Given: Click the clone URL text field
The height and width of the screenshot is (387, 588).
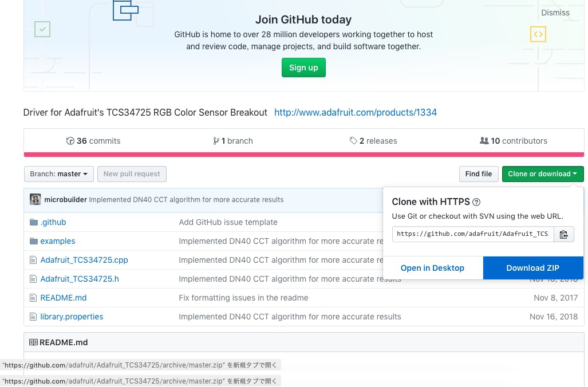Looking at the screenshot, I should click(x=473, y=234).
